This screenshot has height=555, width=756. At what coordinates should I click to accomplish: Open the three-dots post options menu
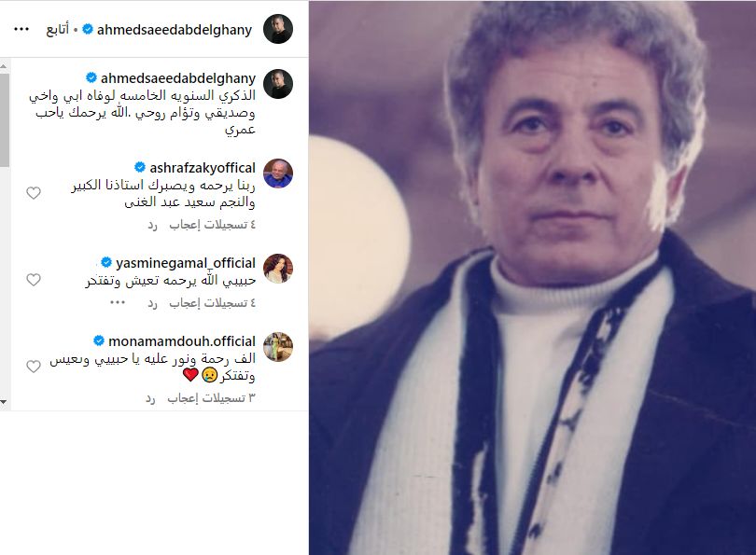pos(21,30)
